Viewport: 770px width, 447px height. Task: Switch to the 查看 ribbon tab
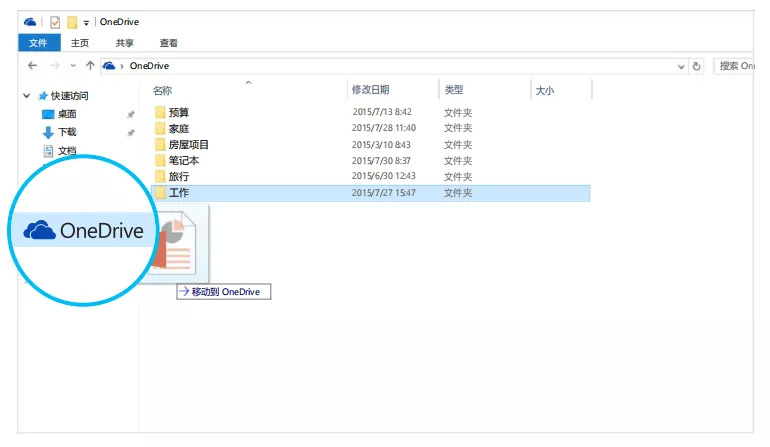tap(168, 43)
